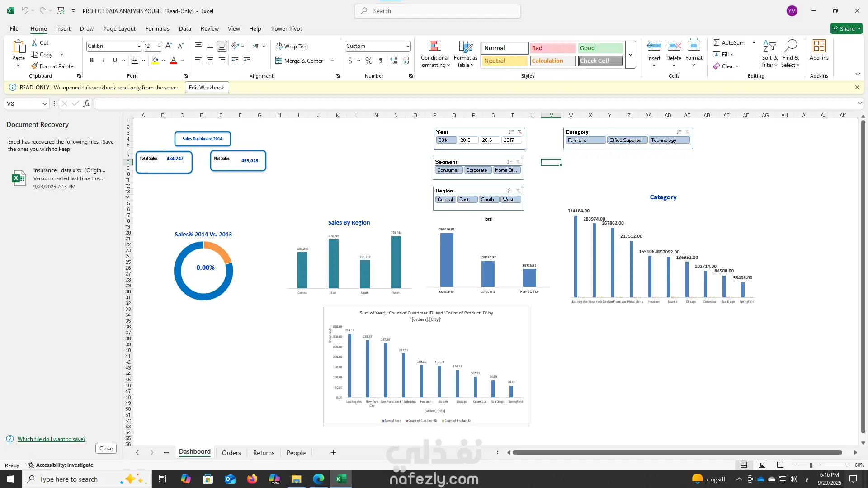Viewport: 868px width, 488px height.
Task: Expand the cell styles gallery arrow
Action: click(x=631, y=54)
